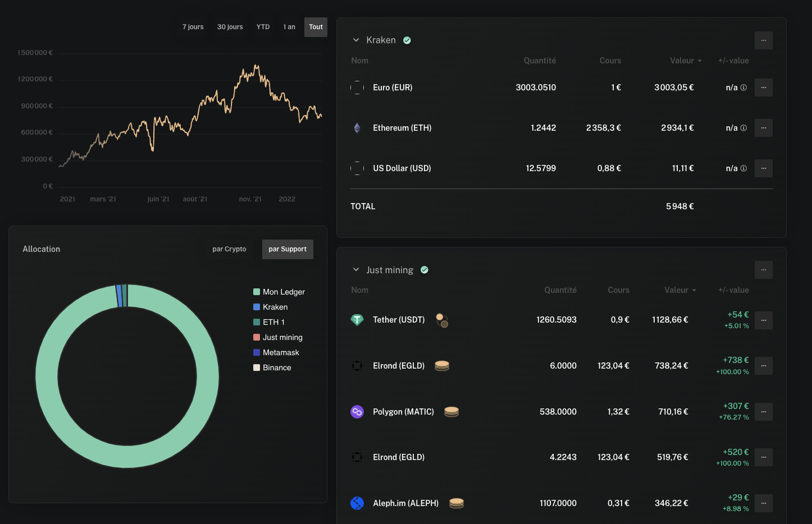Click Just mining verified checkmark icon
Viewport: 812px width, 524px height.
425,270
